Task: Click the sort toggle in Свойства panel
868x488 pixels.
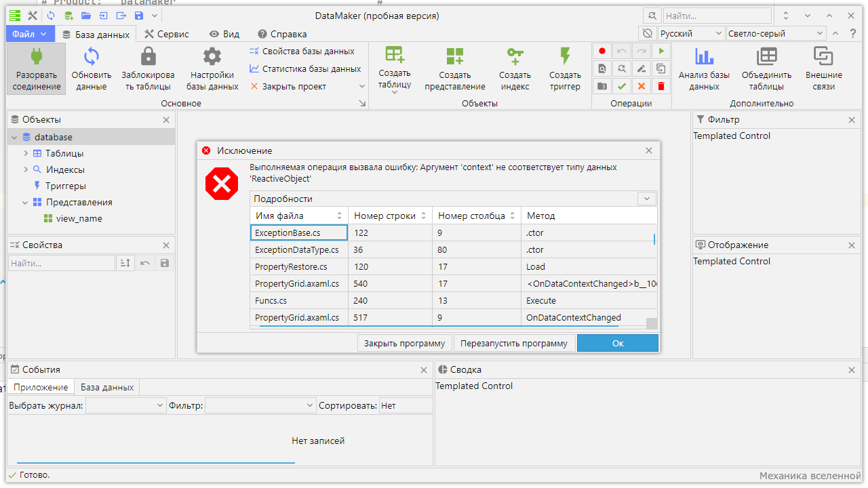Action: [x=125, y=263]
